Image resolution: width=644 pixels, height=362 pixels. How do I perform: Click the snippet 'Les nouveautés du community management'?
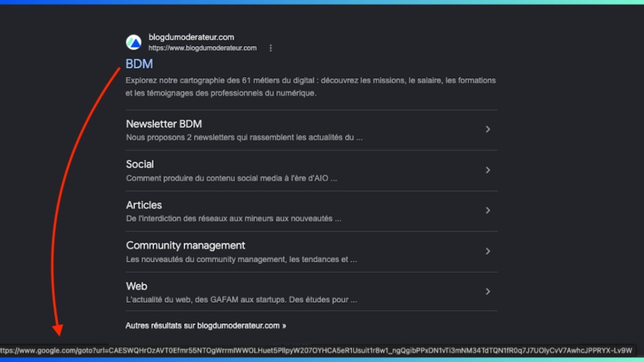[241, 260]
